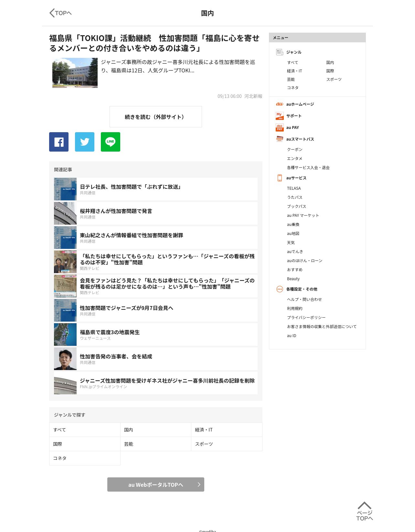Viewport: 415px width, 532px height.
Task: Open ヘルプ・問い合わせ link
Action: 304,299
